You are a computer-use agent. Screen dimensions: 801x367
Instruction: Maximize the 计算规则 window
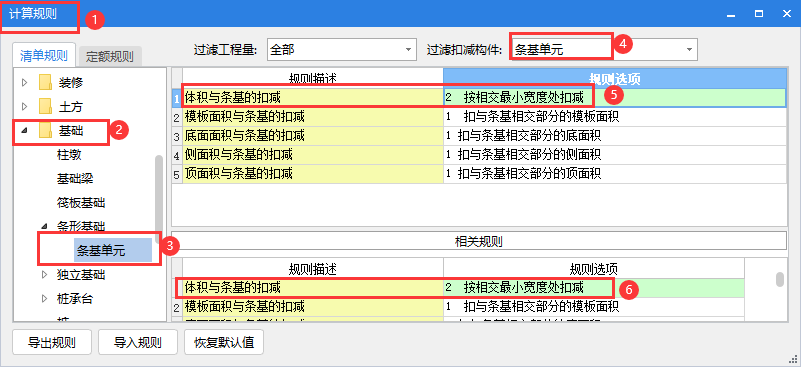pos(759,14)
